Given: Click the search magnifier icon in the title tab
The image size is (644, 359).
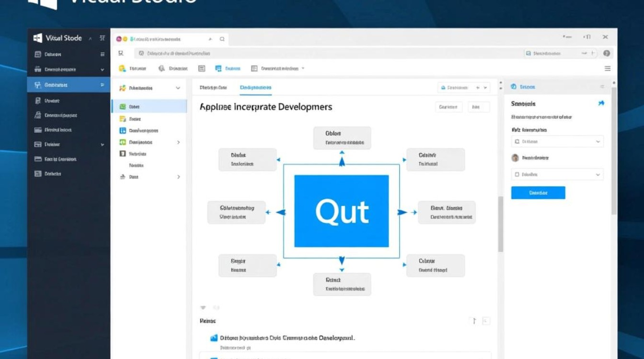Looking at the screenshot, I should tap(222, 39).
